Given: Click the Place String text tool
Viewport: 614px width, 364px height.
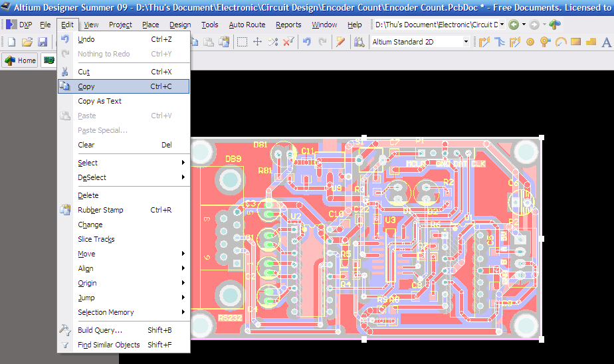Looking at the screenshot, I should (606, 42).
